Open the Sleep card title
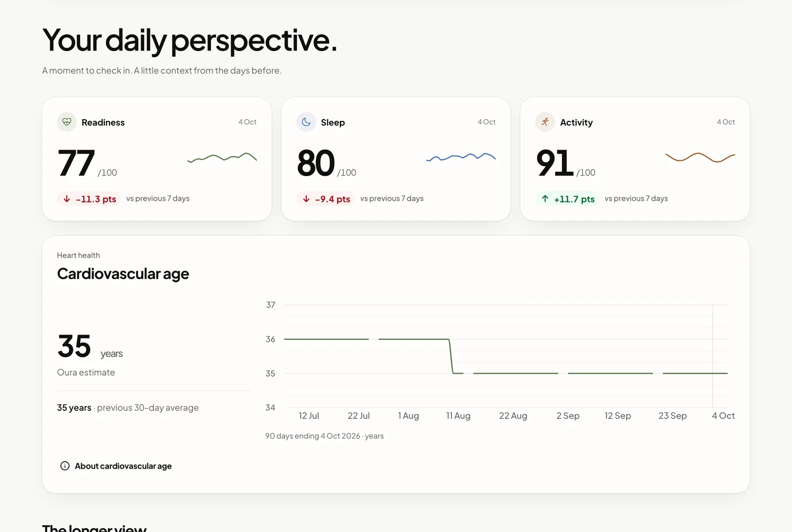This screenshot has height=532, width=792. coord(333,122)
